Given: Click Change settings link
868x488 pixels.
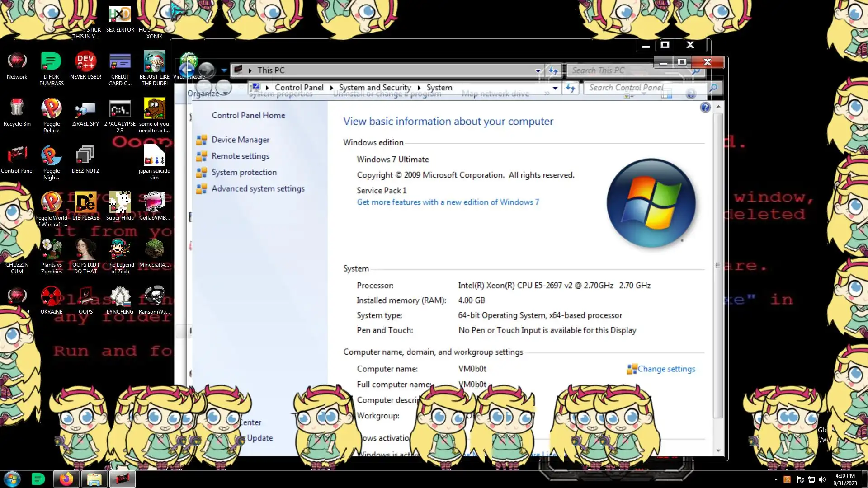Looking at the screenshot, I should [x=666, y=369].
